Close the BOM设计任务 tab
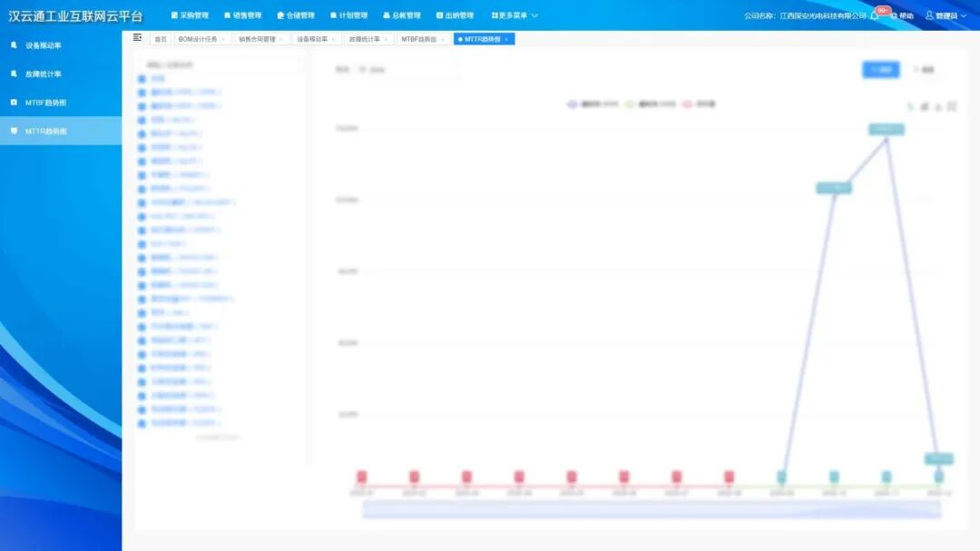The height and width of the screenshot is (551, 980). click(x=223, y=39)
